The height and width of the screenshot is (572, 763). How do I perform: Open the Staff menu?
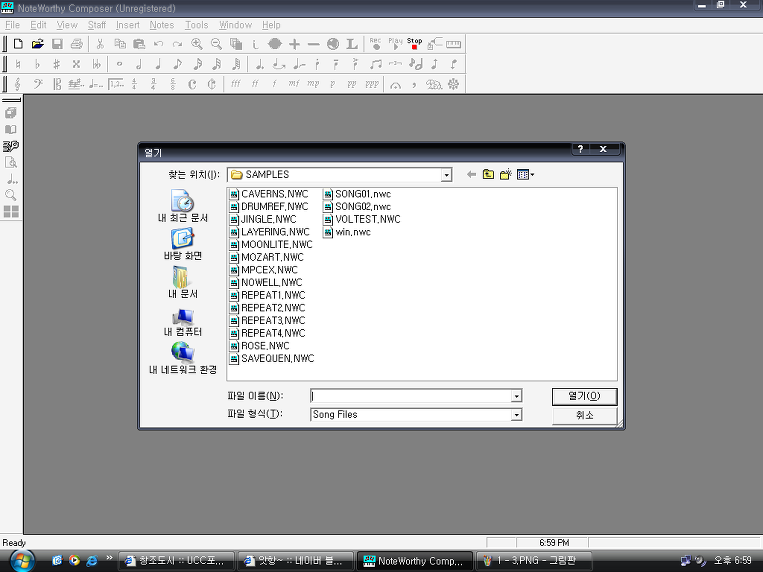click(x=96, y=25)
